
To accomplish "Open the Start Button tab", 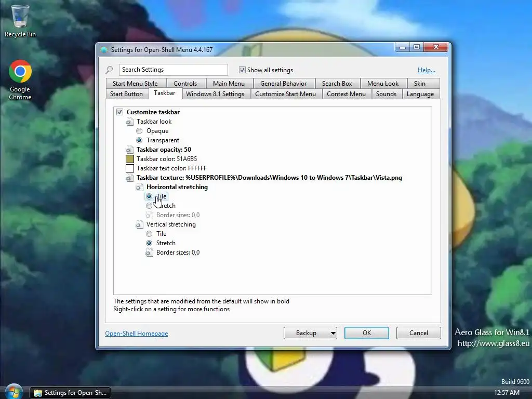I will pyautogui.click(x=126, y=94).
